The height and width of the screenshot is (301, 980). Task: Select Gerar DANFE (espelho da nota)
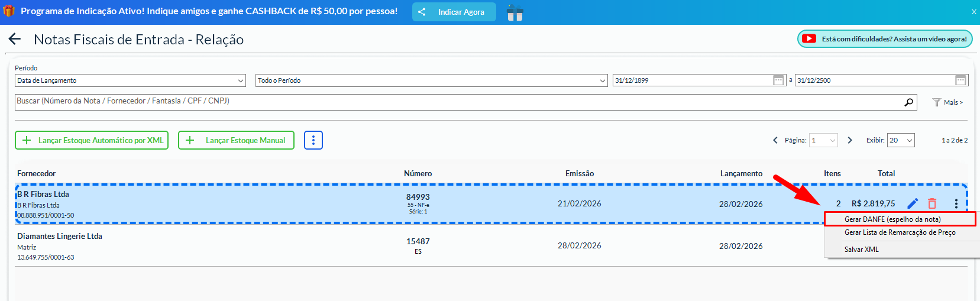892,219
